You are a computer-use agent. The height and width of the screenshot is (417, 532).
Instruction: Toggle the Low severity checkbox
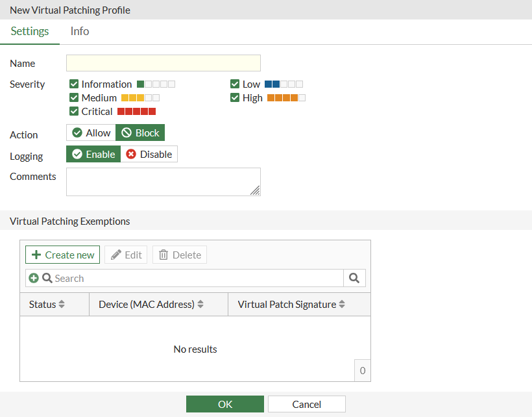point(235,84)
